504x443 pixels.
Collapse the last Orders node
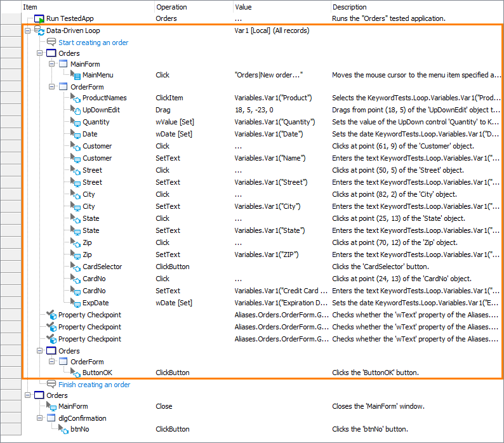(x=28, y=395)
